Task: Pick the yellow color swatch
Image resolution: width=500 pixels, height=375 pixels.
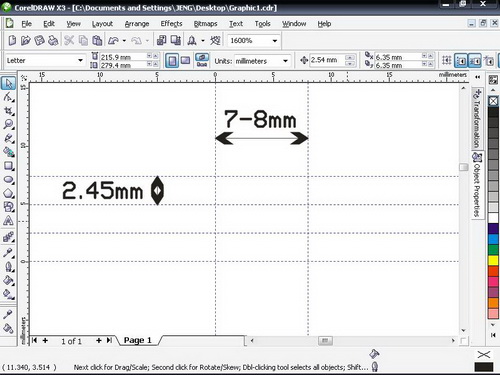Action: click(x=493, y=260)
